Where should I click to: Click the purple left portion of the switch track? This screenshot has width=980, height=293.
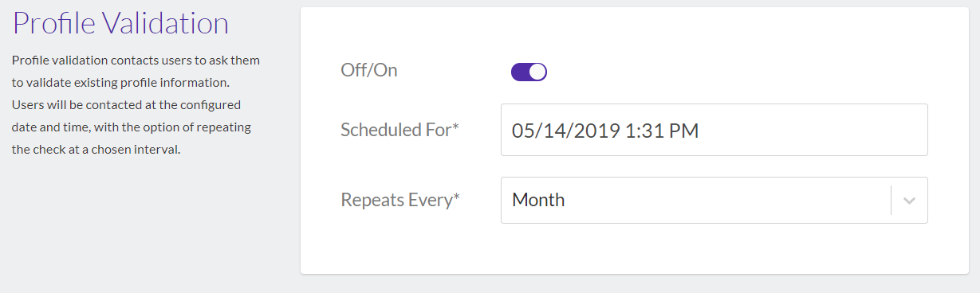click(x=520, y=72)
